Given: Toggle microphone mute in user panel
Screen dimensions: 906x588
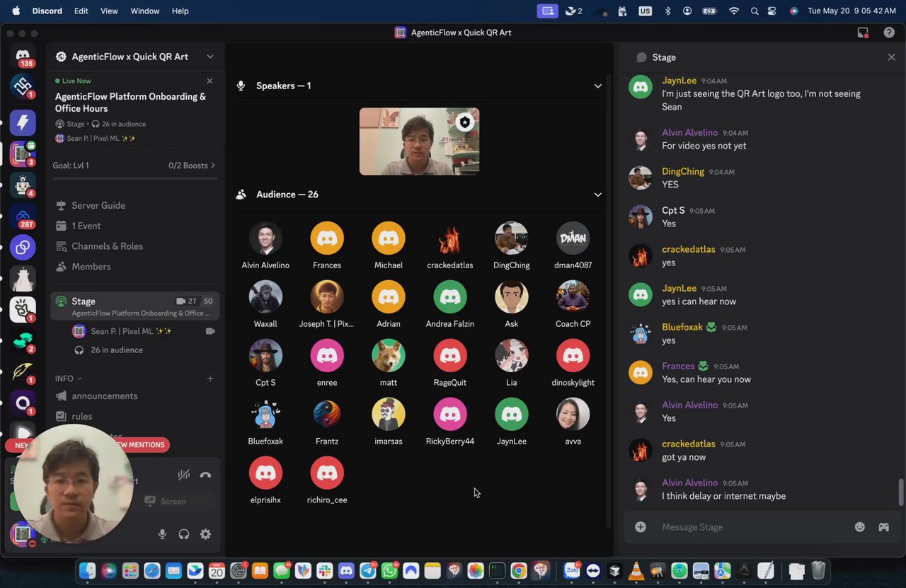Looking at the screenshot, I should tap(162, 534).
